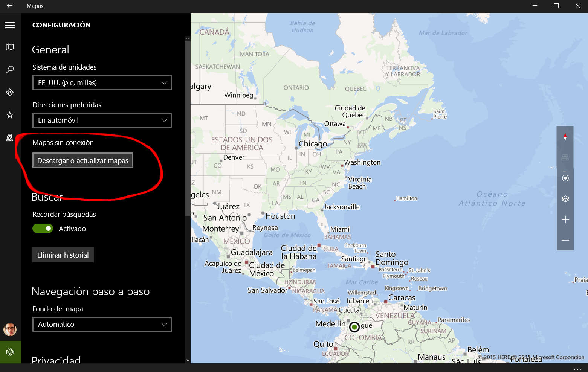Click the Caracas label on the map

coord(402,298)
